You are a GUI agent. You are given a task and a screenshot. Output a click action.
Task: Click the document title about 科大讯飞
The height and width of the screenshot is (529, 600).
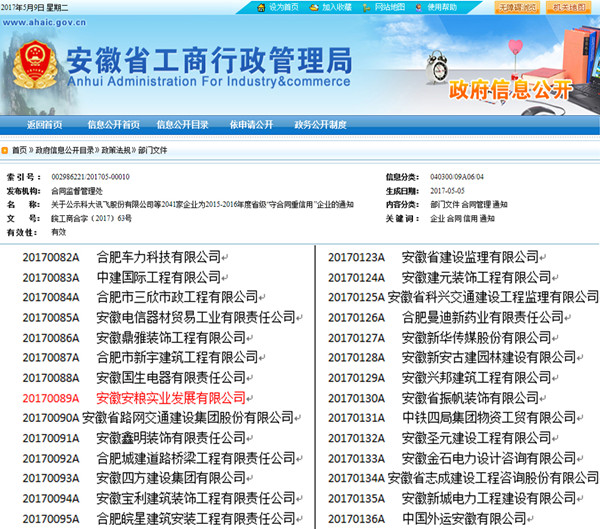pyautogui.click(x=202, y=205)
